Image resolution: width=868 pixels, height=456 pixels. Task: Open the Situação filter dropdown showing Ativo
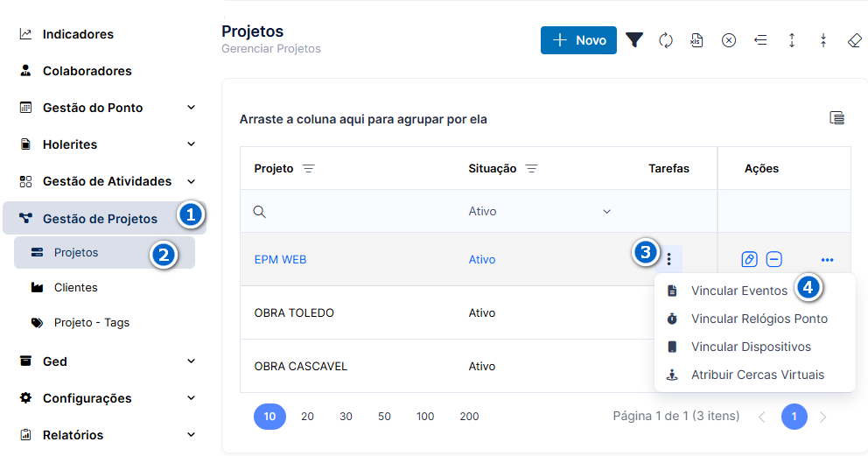pyautogui.click(x=539, y=212)
